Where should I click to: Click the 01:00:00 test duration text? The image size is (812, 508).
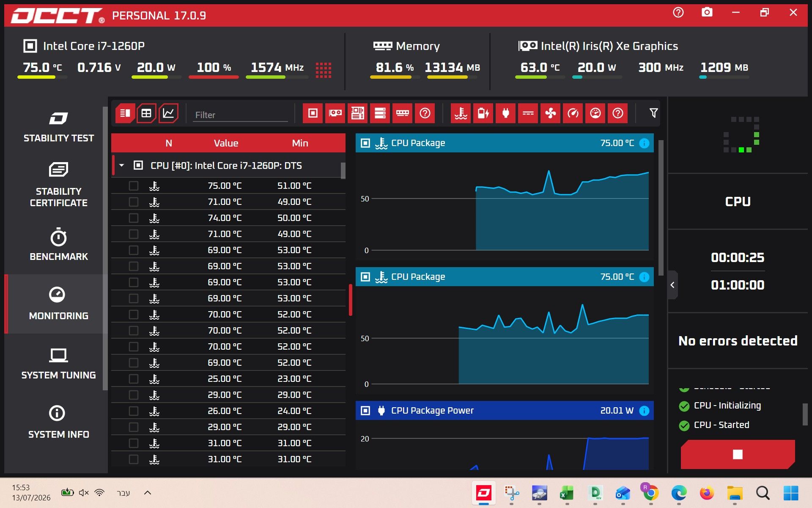[x=738, y=285]
